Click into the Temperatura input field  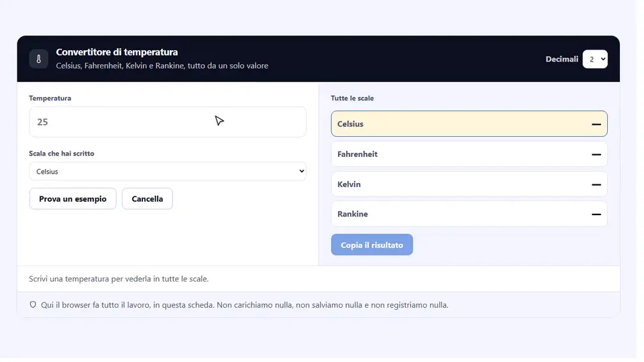pos(168,122)
